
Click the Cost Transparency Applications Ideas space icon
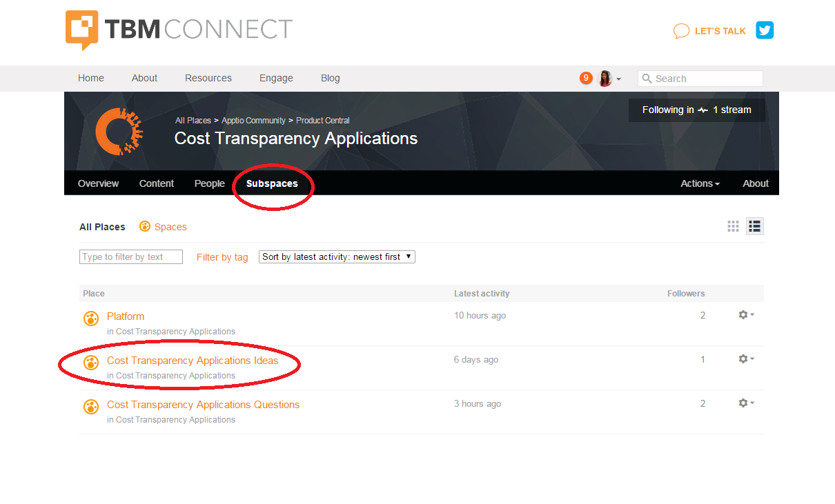coord(91,363)
